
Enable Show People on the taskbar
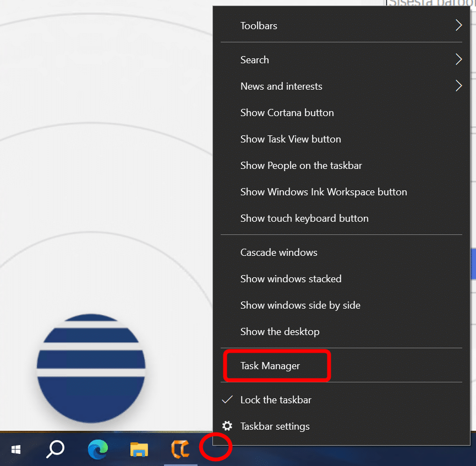click(x=301, y=166)
